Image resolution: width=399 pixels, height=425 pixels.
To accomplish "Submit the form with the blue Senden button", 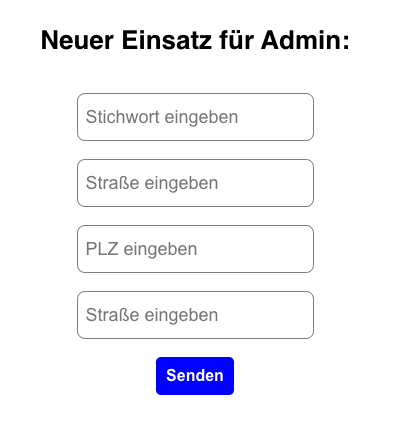I will tap(195, 376).
